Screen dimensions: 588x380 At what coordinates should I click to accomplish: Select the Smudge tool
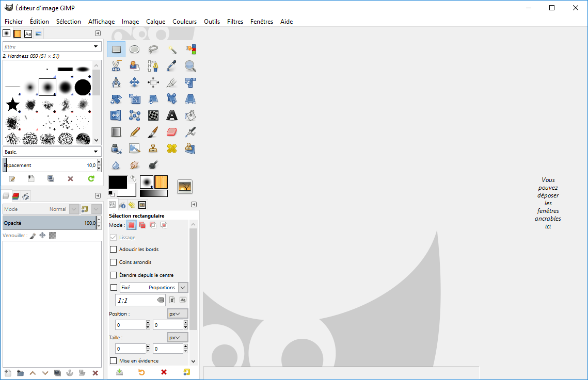[135, 164]
